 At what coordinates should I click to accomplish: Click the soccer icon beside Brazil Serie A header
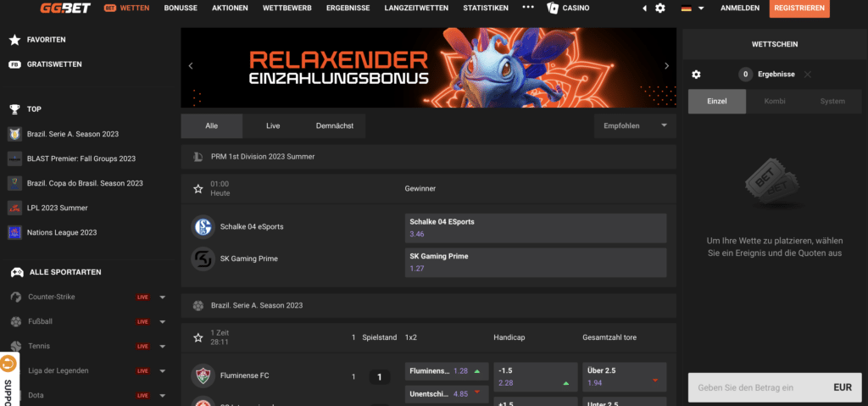coord(198,305)
